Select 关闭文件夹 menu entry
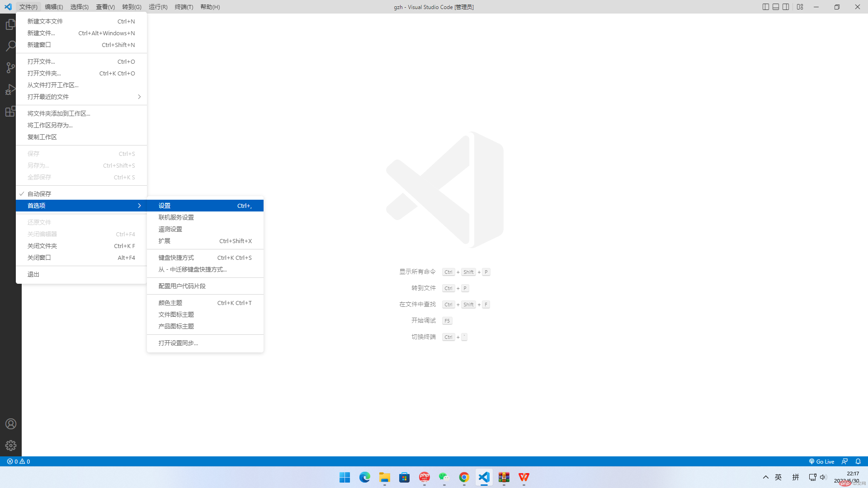Screen dimensions: 868x488 81,246
